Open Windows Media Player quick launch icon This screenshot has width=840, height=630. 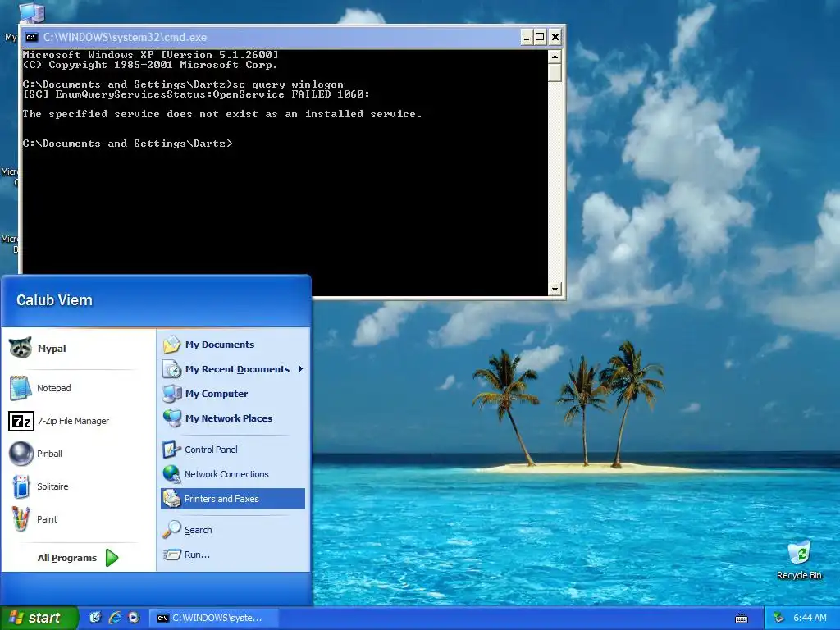coord(134,618)
